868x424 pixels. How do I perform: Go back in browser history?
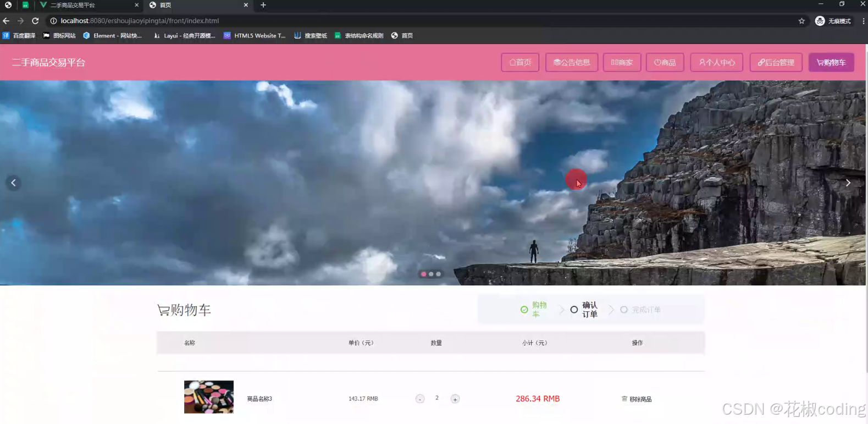pos(6,21)
